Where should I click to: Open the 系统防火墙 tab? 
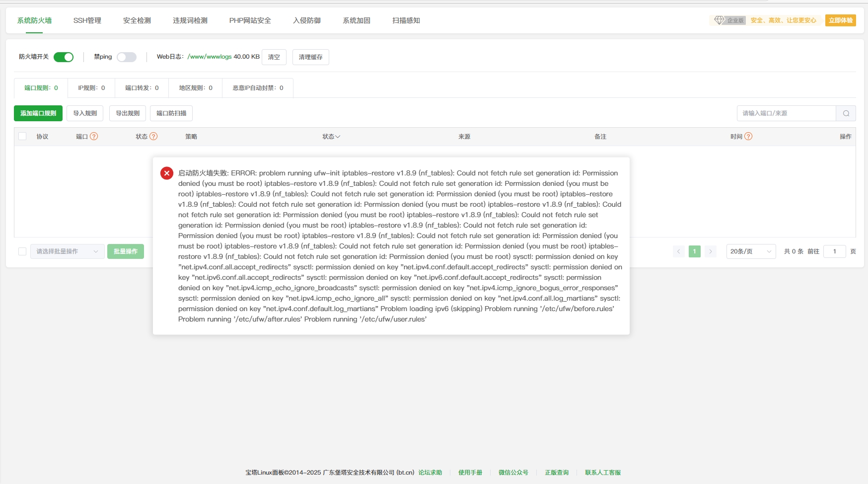click(x=34, y=20)
